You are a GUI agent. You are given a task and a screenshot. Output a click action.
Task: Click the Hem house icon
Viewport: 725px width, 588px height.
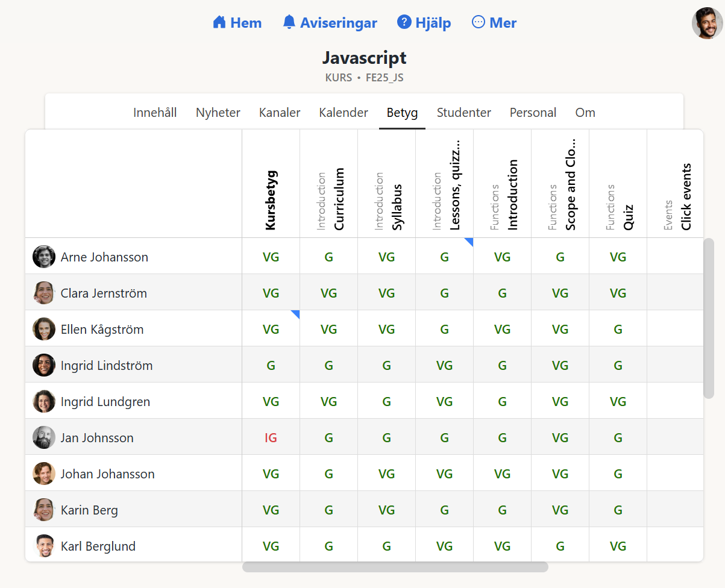[219, 23]
